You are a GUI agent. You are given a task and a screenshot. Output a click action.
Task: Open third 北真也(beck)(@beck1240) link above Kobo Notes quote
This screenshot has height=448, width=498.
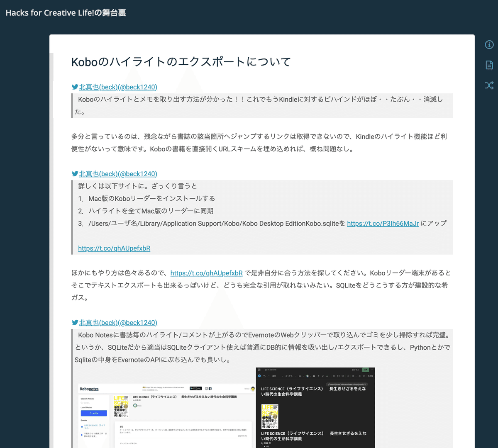(118, 323)
